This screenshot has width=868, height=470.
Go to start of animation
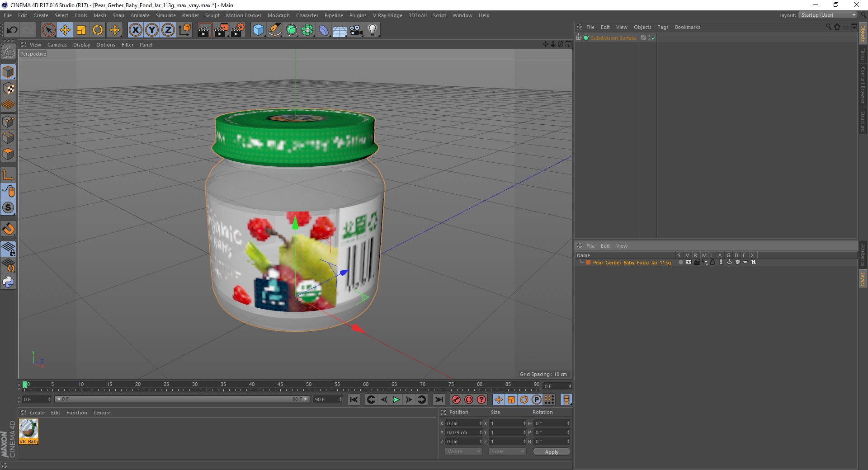354,399
